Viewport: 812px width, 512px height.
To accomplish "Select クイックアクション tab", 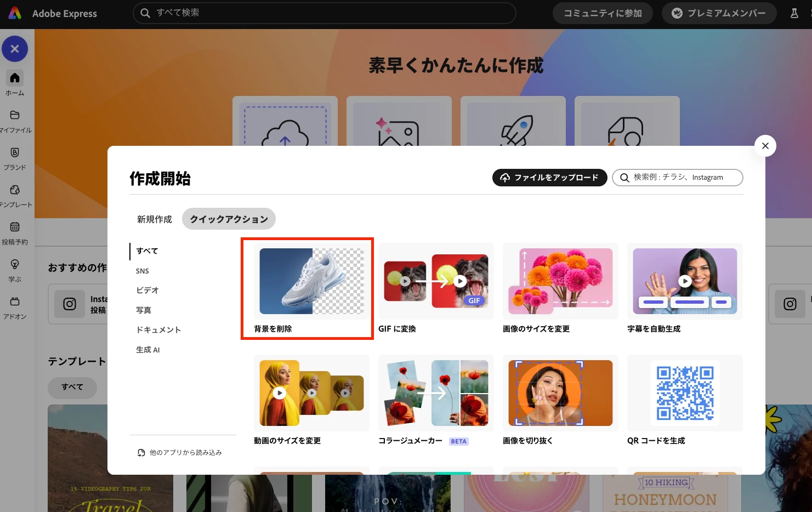I will (229, 219).
